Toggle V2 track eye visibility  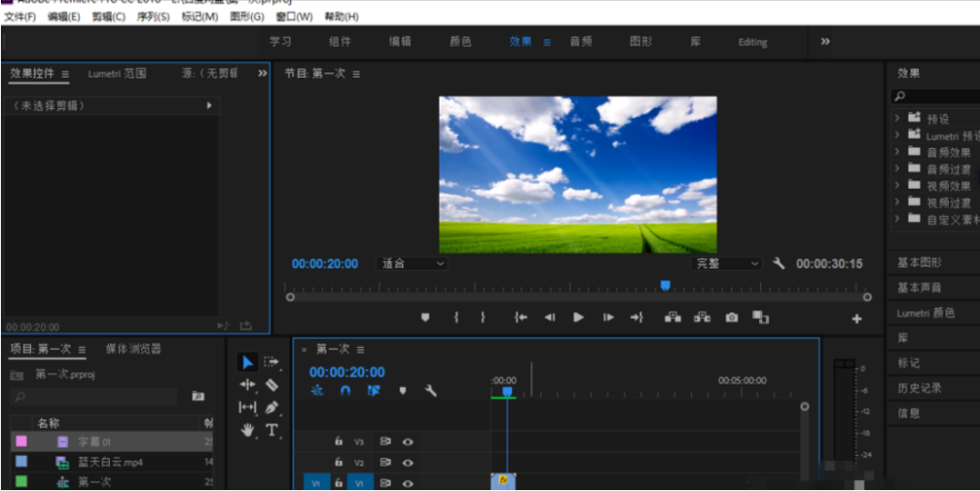click(x=408, y=464)
